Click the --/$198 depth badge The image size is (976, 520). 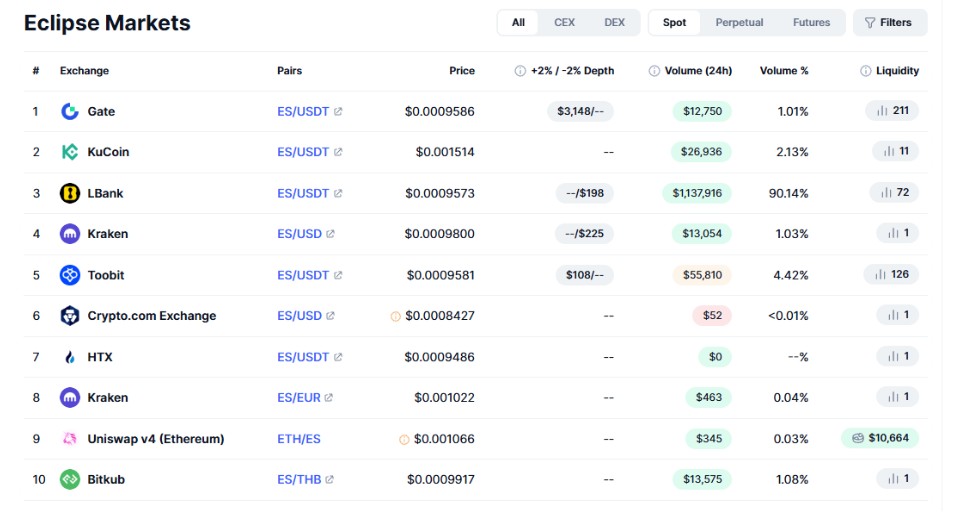pyautogui.click(x=584, y=193)
